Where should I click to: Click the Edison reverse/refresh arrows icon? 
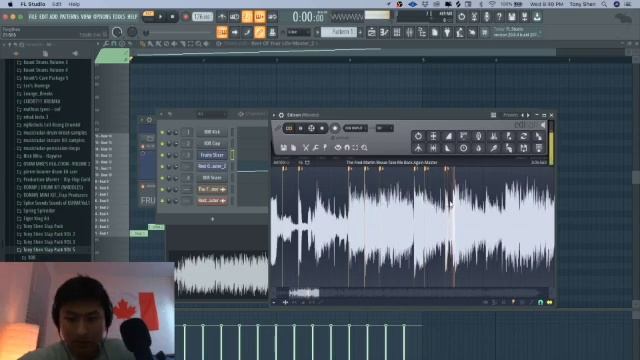(x=524, y=136)
